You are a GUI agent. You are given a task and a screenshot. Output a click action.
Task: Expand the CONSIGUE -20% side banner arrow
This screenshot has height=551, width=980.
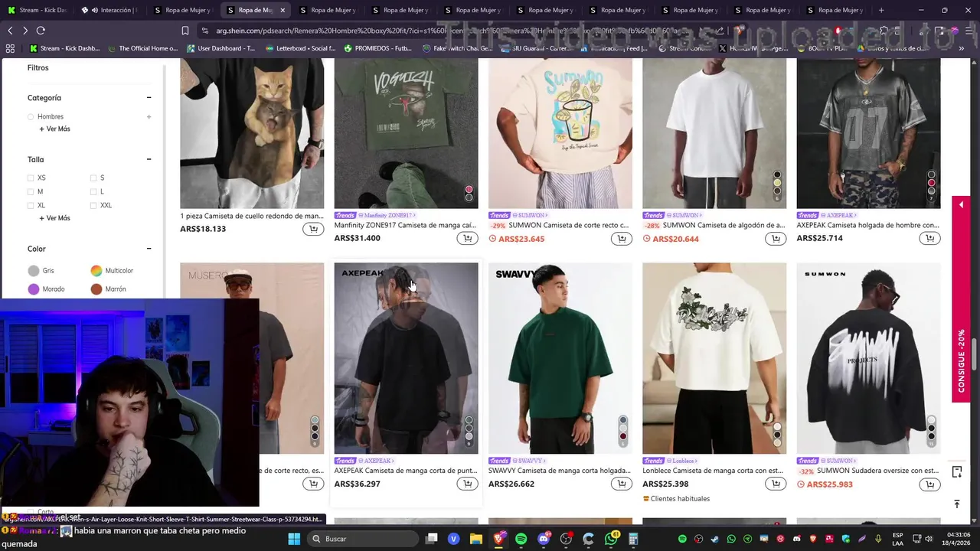pyautogui.click(x=961, y=205)
